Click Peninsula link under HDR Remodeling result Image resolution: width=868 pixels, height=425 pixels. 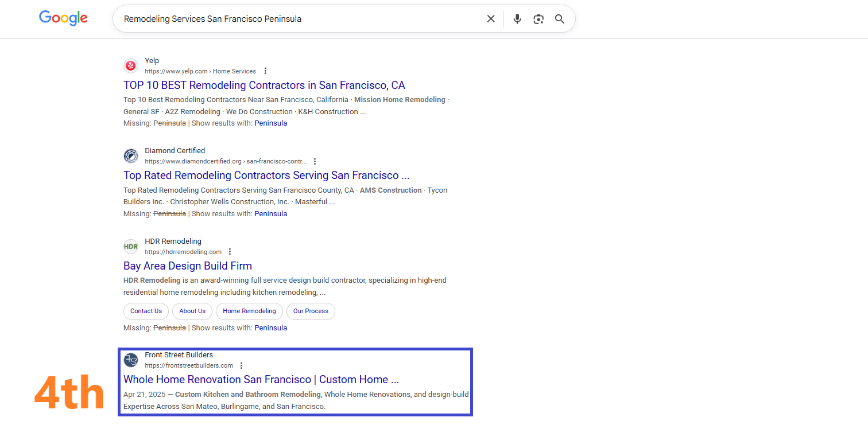(271, 328)
